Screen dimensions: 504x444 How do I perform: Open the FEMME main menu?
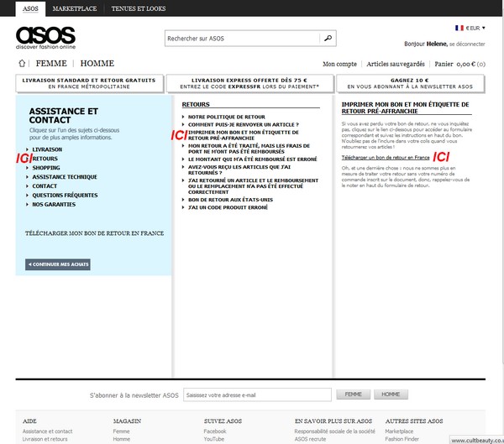(51, 63)
